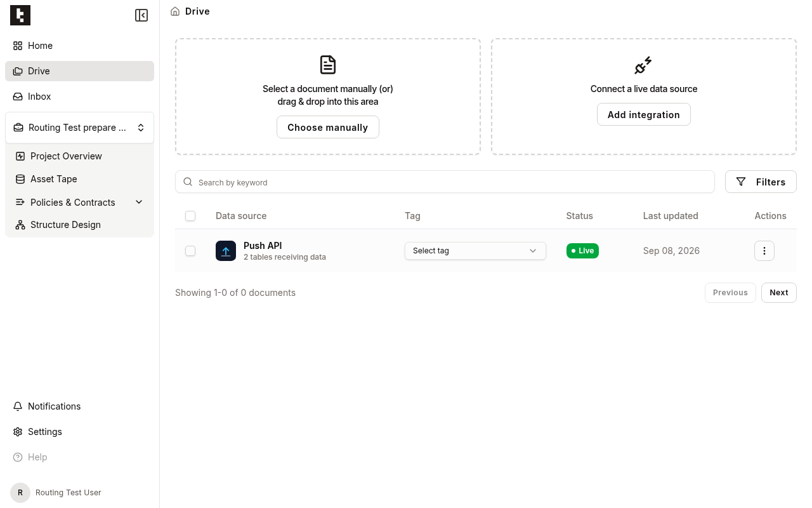Click the Live status badge
Image resolution: width=812 pixels, height=508 pixels.
click(582, 251)
